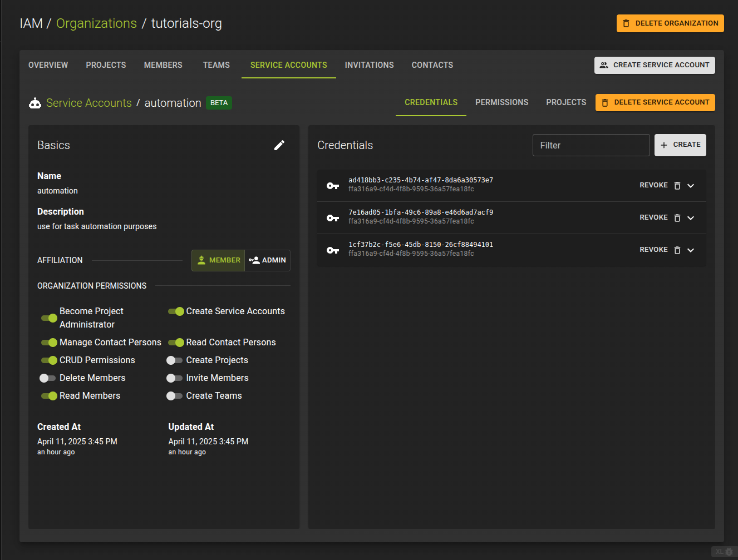Revoke credential ad418bb3
Screen dimensions: 738x560
point(653,185)
